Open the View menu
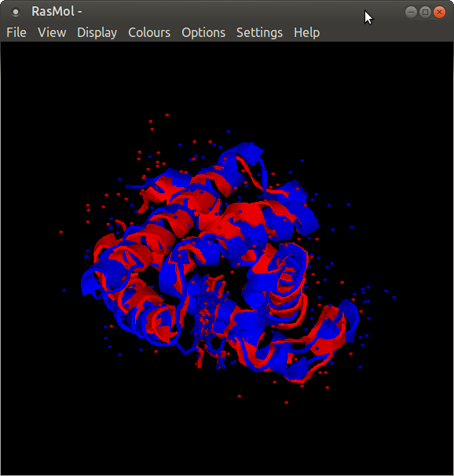The width and height of the screenshot is (454, 476). click(x=52, y=32)
